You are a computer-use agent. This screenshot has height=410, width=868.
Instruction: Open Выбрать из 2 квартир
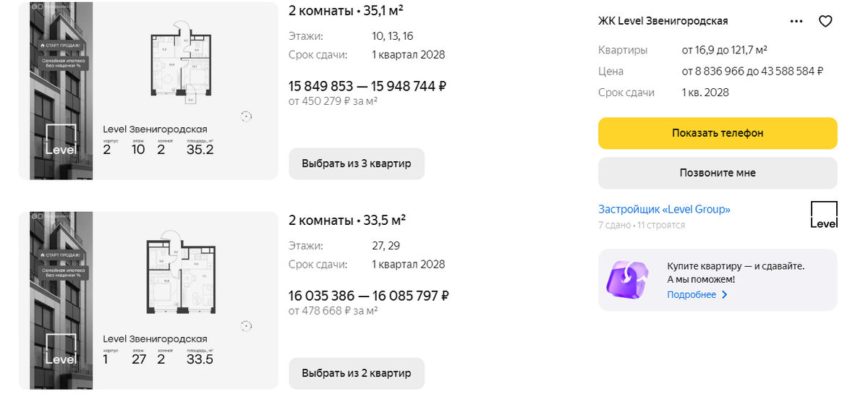coord(357,373)
